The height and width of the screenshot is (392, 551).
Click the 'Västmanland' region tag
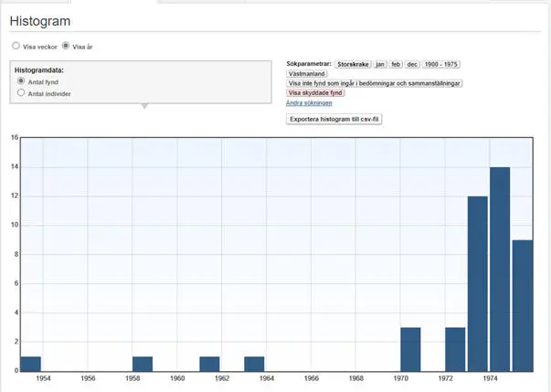pos(306,74)
